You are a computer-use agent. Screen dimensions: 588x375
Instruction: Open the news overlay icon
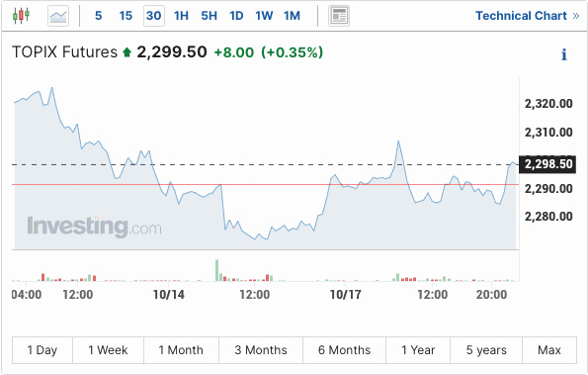tap(339, 16)
